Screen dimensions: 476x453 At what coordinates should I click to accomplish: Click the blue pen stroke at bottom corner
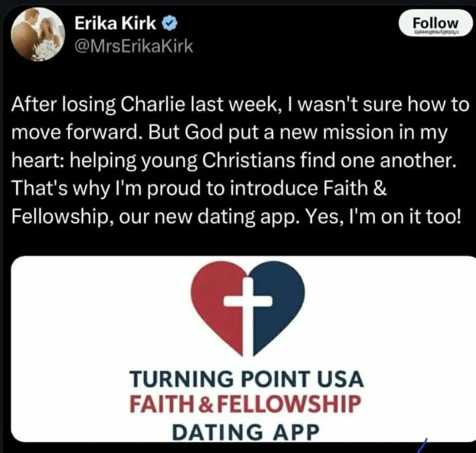click(x=422, y=445)
